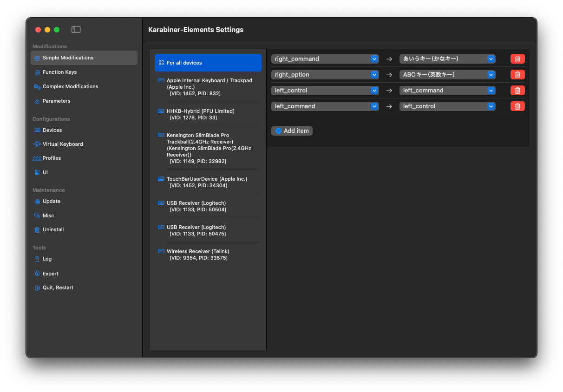The height and width of the screenshot is (392, 563).
Task: Click the UI label in Configurations
Action: [45, 173]
